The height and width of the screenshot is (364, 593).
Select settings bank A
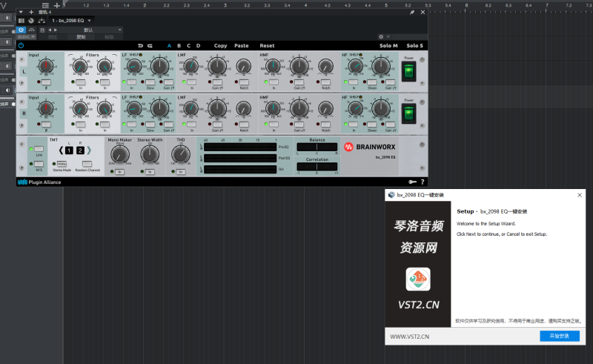coord(169,46)
